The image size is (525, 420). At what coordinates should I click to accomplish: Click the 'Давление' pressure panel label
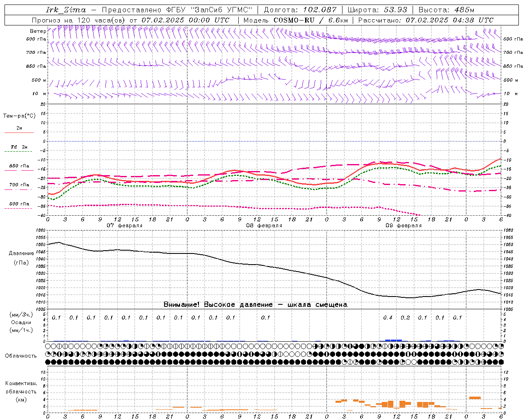[x=21, y=253]
